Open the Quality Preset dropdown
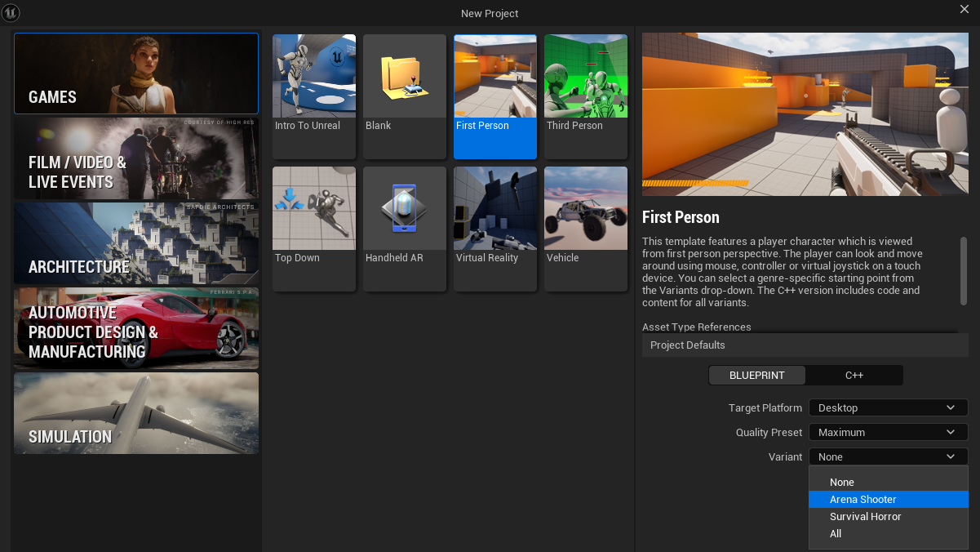This screenshot has width=980, height=552. [x=888, y=432]
